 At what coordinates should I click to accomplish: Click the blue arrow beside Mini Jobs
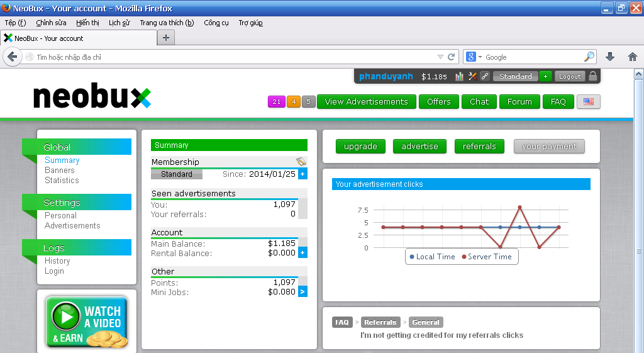coord(303,292)
